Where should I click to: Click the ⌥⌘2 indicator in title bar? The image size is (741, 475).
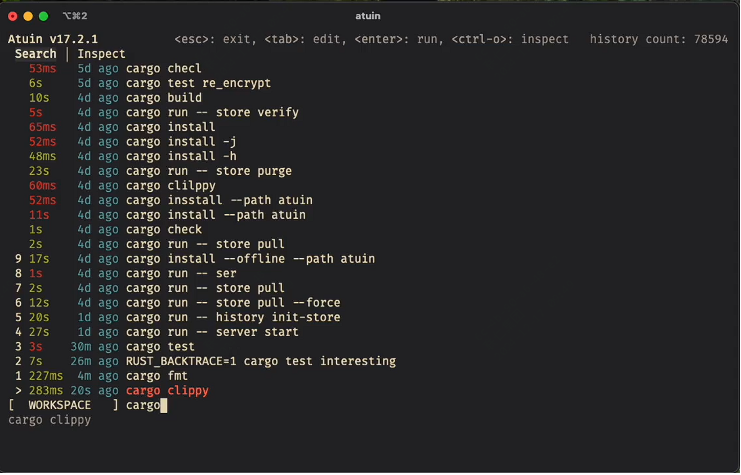click(75, 16)
